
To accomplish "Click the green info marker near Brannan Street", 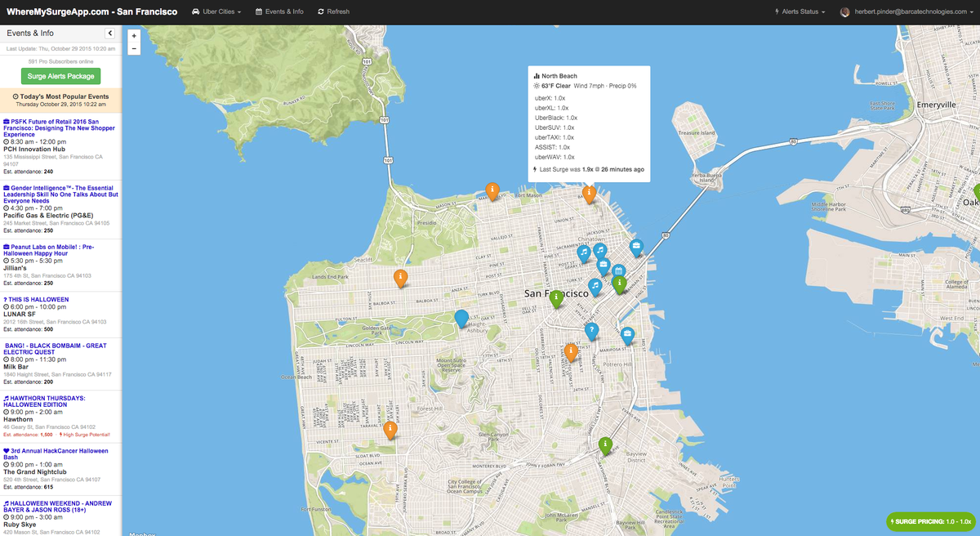I will tap(619, 284).
